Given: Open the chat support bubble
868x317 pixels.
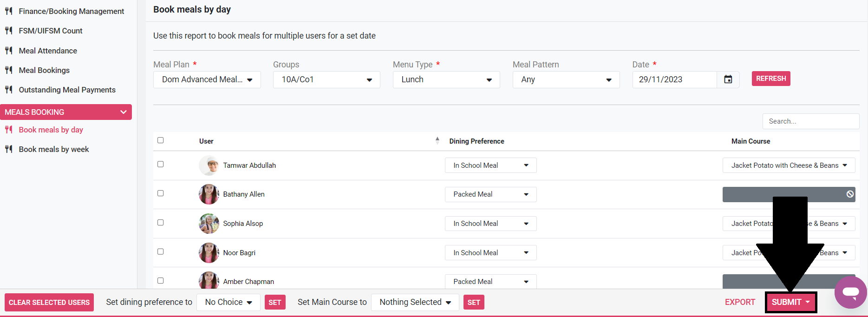Looking at the screenshot, I should click(x=850, y=292).
